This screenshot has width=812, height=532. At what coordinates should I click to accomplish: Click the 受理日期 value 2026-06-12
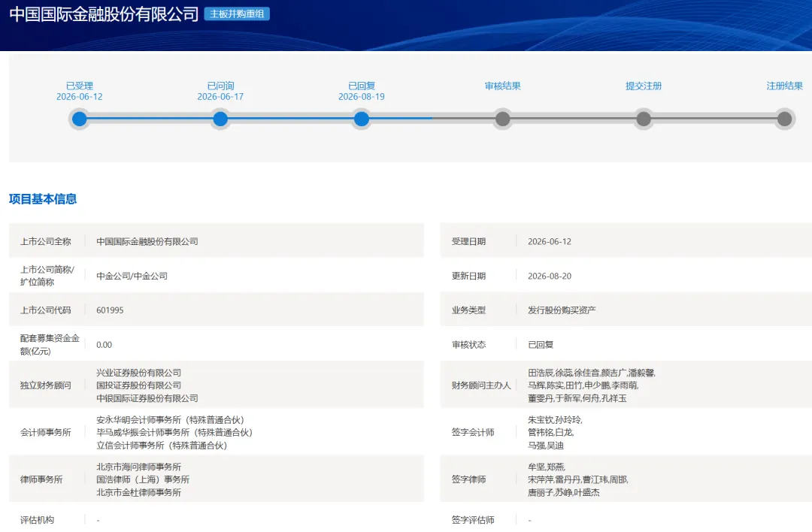pos(550,242)
